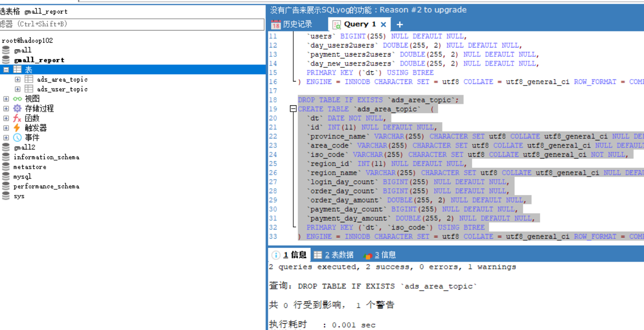Click the views glasses icon
This screenshot has width=644, height=330.
17,99
